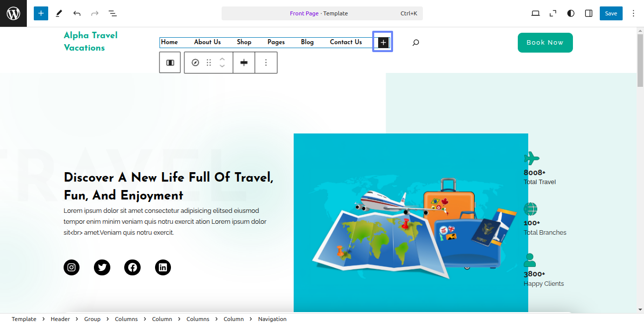Screen dimensions: 644x324
Task: Toggle the Styles half-circle icon
Action: coord(571,13)
